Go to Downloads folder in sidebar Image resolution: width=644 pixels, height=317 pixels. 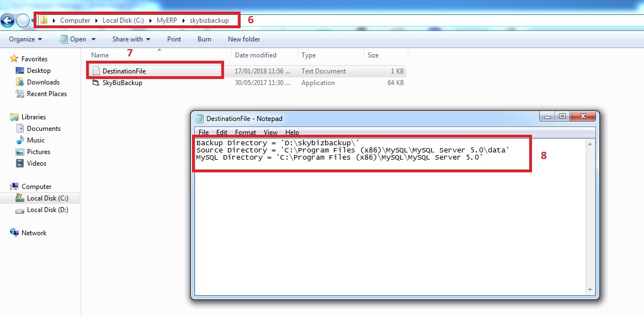[x=43, y=82]
